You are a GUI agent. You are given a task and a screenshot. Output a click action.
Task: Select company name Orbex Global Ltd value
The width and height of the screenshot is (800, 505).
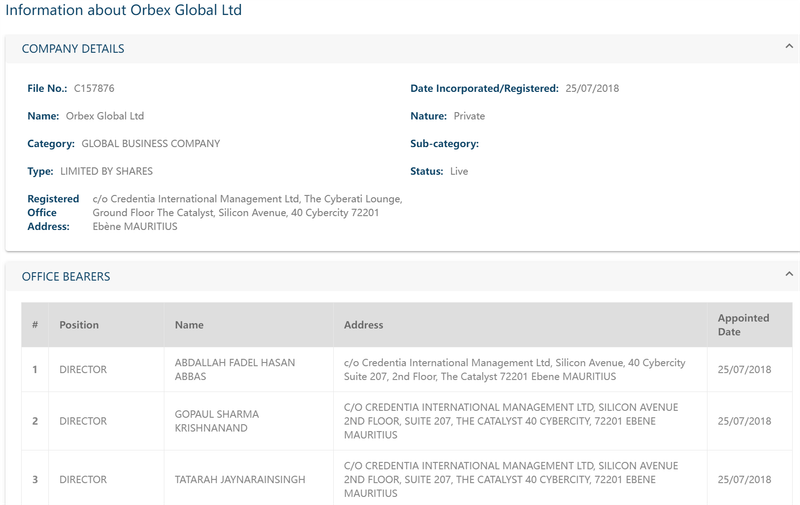pyautogui.click(x=105, y=116)
